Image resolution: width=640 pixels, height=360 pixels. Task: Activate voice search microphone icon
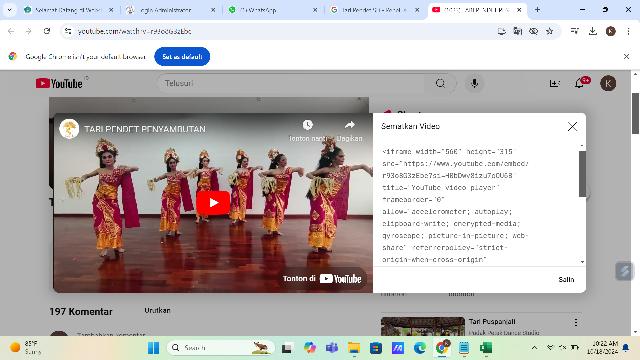(x=474, y=83)
